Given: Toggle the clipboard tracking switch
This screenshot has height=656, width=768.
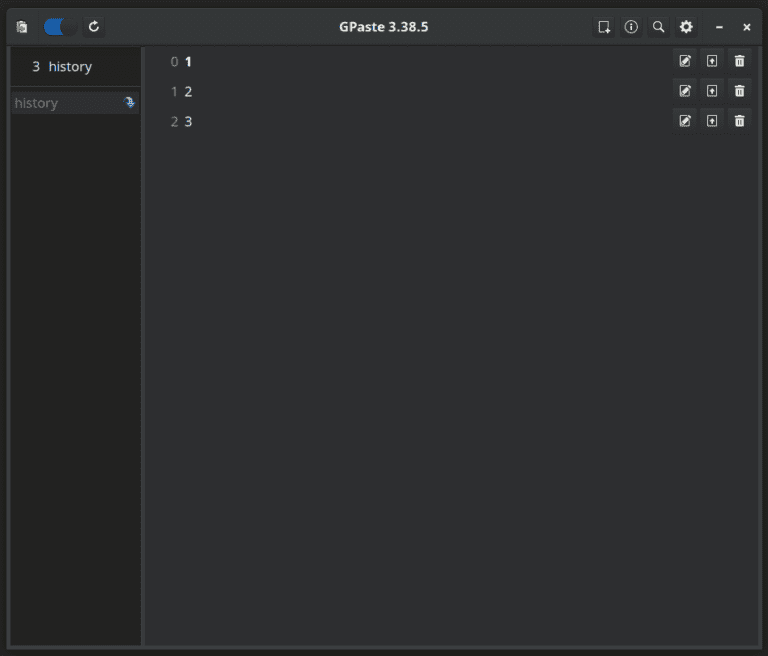Looking at the screenshot, I should (60, 27).
